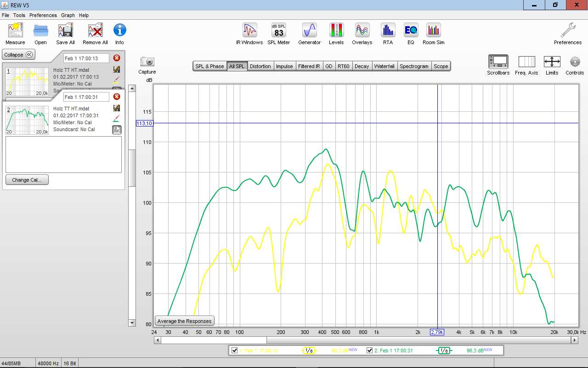The image size is (588, 368).
Task: Uncheck the yellow trace 1 checkbox
Action: point(235,351)
